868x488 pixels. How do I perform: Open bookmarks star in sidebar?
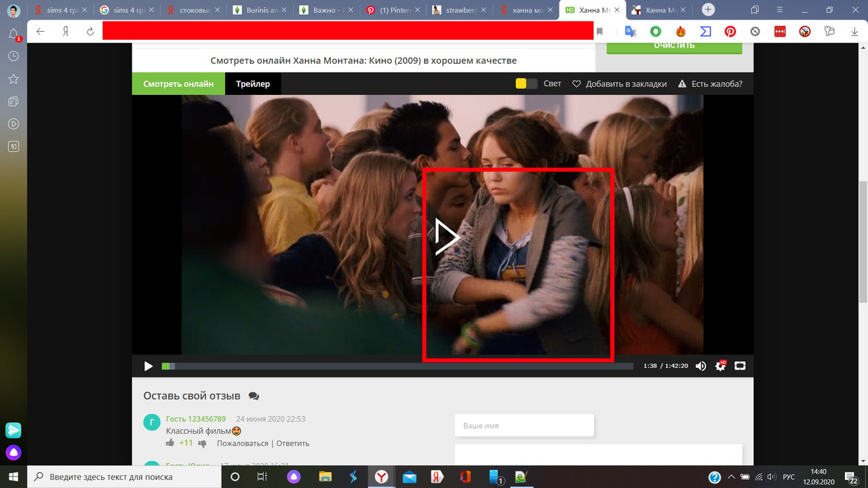14,79
